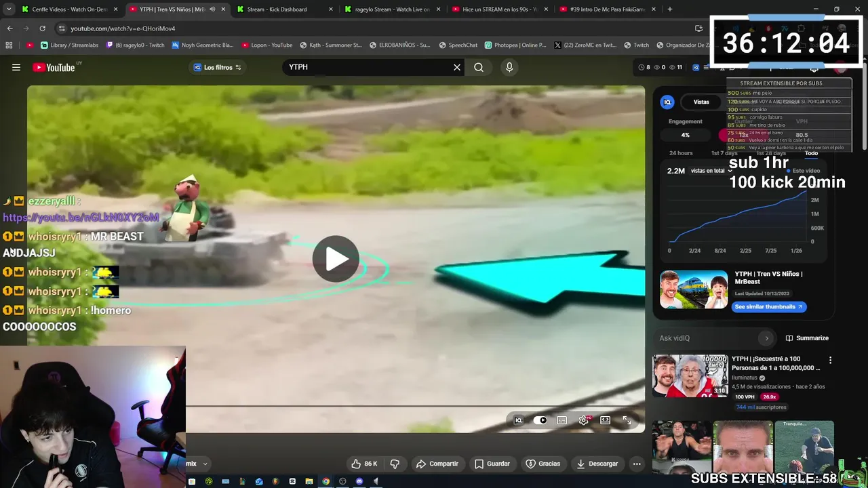Select the 24 hours range

coord(681,153)
